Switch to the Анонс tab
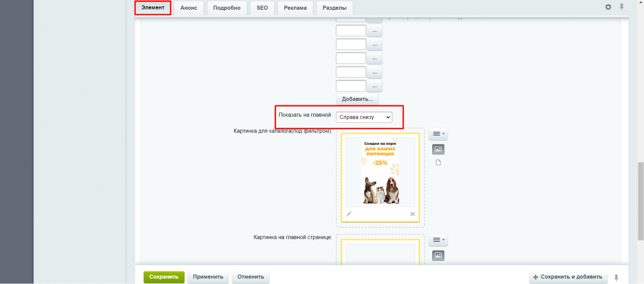The image size is (644, 284). click(x=189, y=8)
